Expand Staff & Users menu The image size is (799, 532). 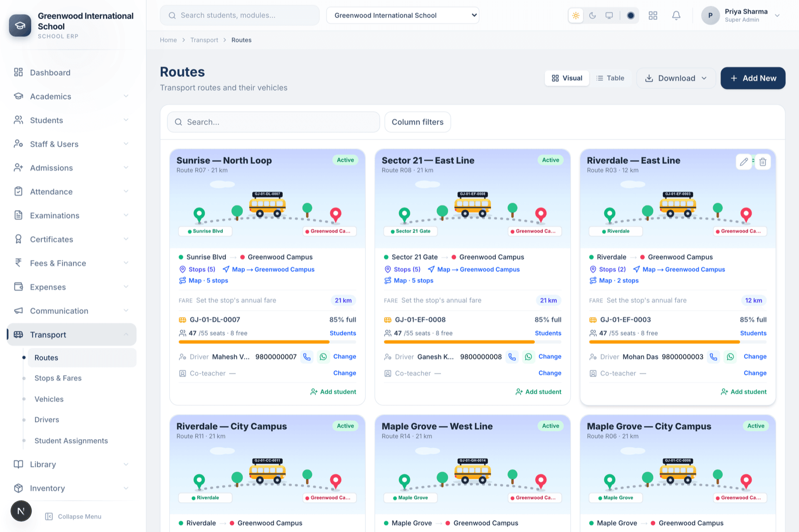[72, 144]
